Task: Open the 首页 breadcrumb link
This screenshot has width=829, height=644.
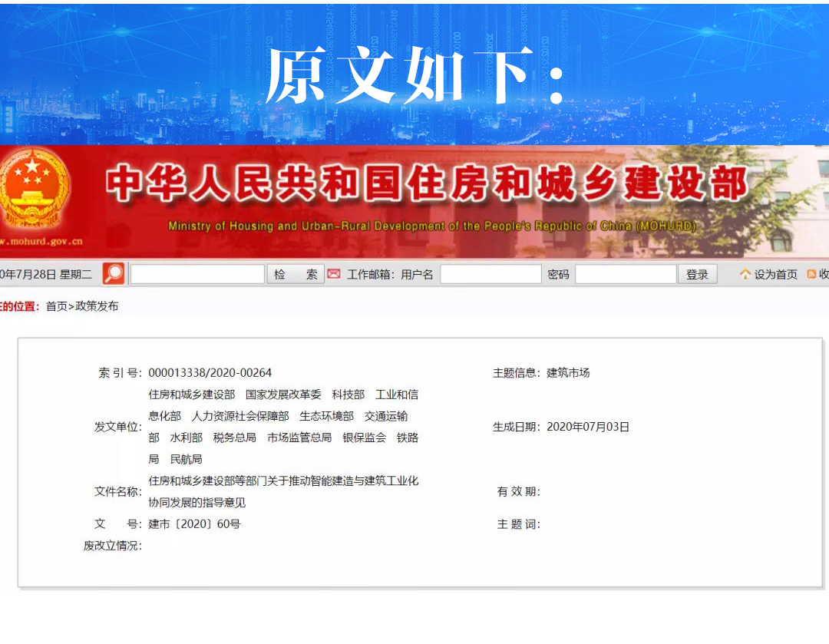Action: point(57,306)
